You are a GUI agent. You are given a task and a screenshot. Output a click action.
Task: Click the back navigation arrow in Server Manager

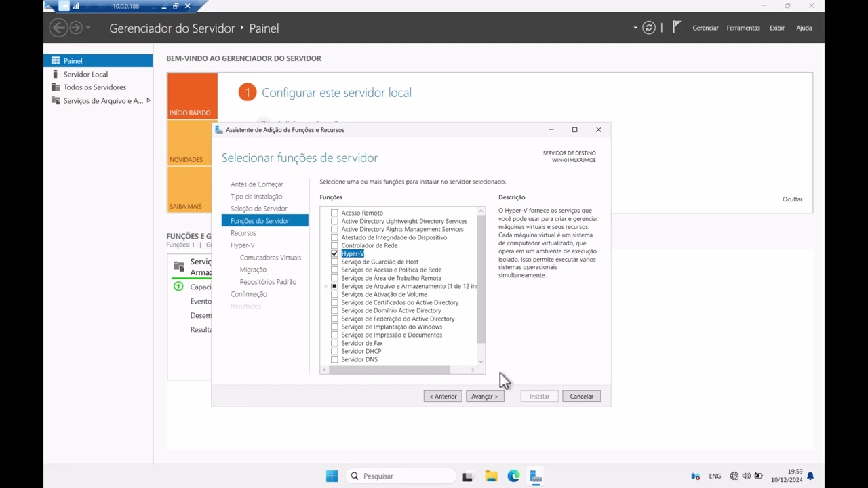point(59,28)
